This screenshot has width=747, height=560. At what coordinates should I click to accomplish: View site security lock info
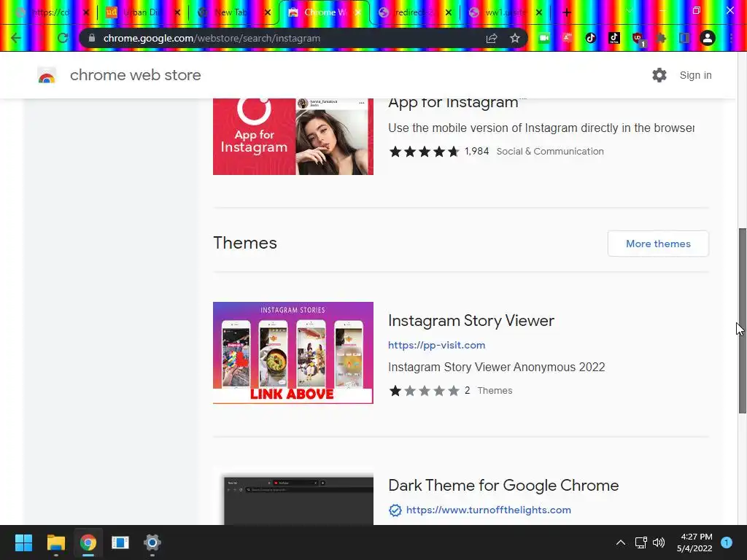click(x=92, y=38)
